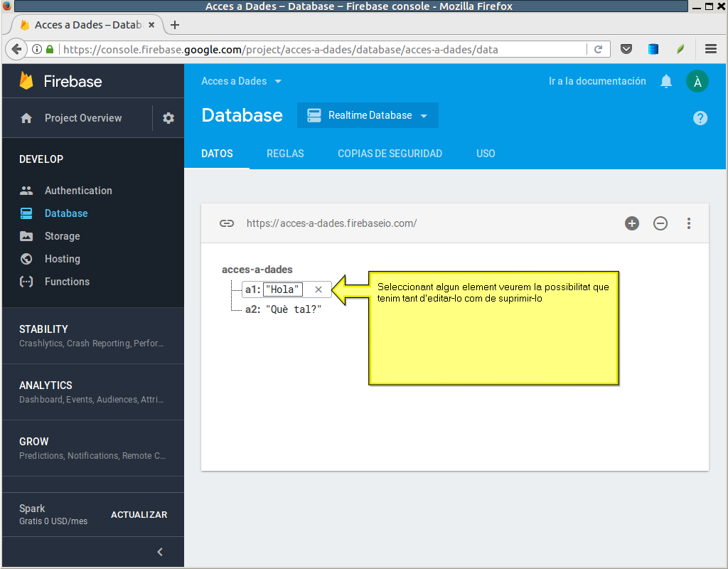
Task: Click the green padlock security icon
Action: (50, 49)
